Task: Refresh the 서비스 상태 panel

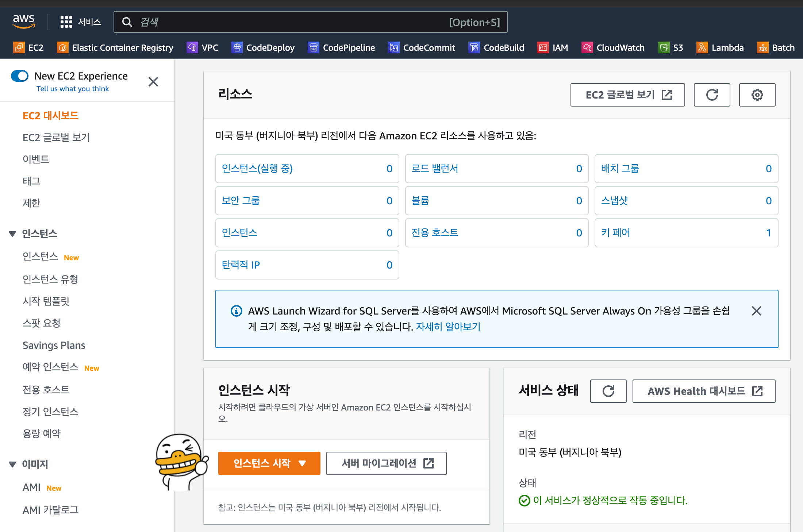Action: coord(608,391)
